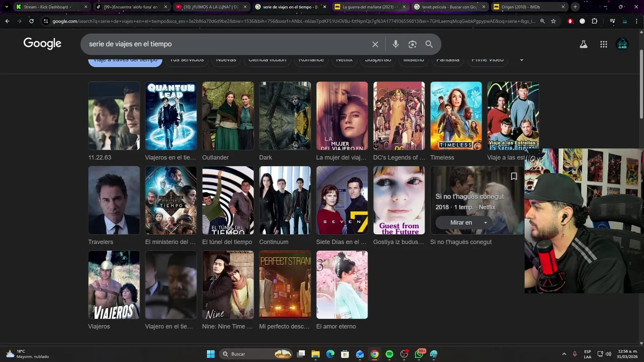
Task: Open Spotify from taskbar
Action: [x=389, y=354]
